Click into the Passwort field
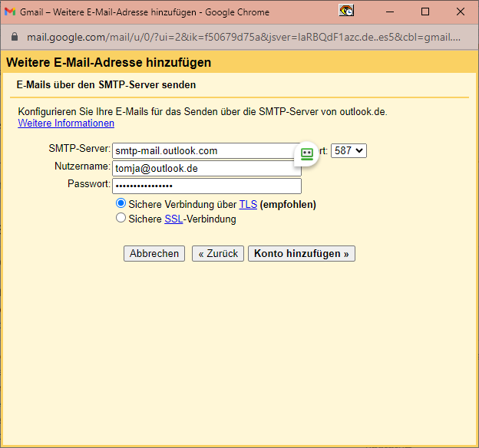This screenshot has width=479, height=448. point(206,186)
